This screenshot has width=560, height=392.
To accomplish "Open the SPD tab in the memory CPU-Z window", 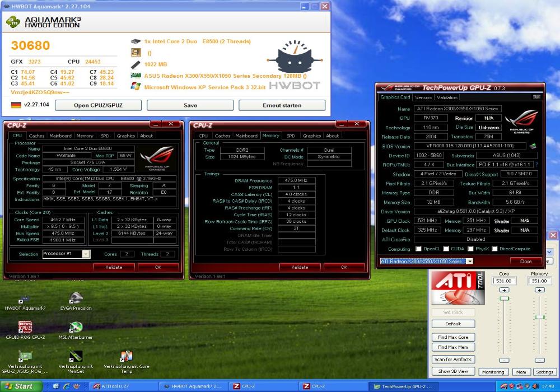I will click(x=291, y=136).
